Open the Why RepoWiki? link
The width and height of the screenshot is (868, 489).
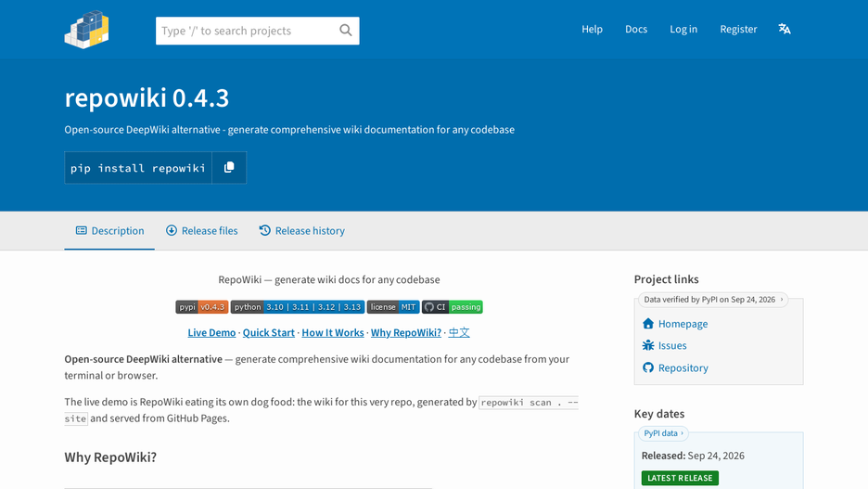[406, 332]
